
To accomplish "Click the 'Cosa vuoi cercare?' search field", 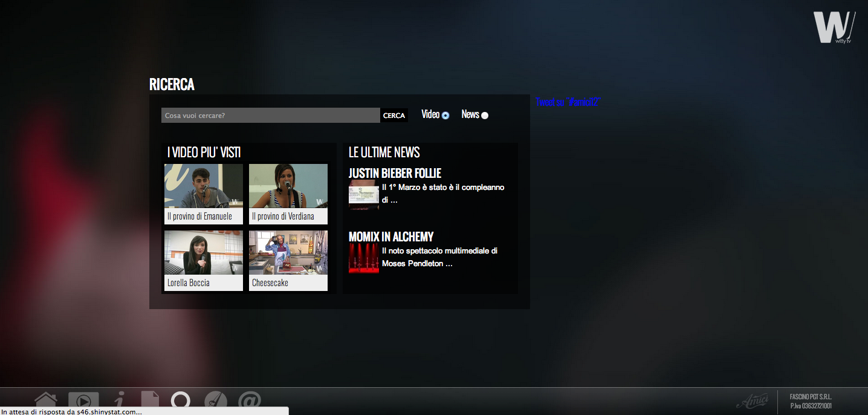I will (270, 116).
